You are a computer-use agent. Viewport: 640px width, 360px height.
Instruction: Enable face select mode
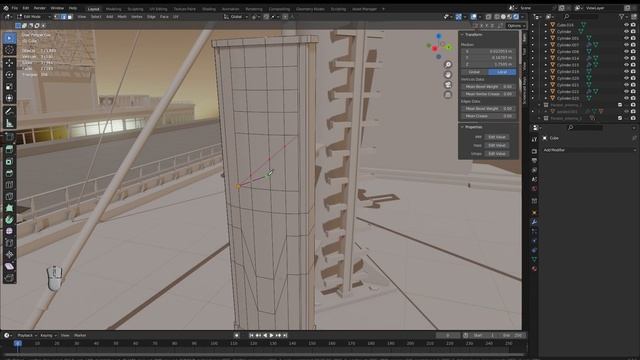click(70, 17)
